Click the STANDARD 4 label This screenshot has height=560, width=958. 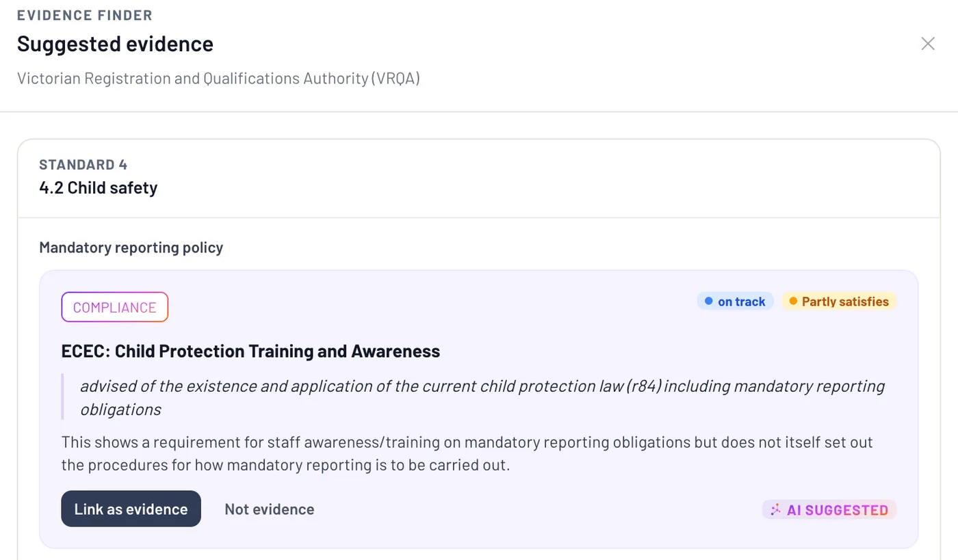click(83, 165)
